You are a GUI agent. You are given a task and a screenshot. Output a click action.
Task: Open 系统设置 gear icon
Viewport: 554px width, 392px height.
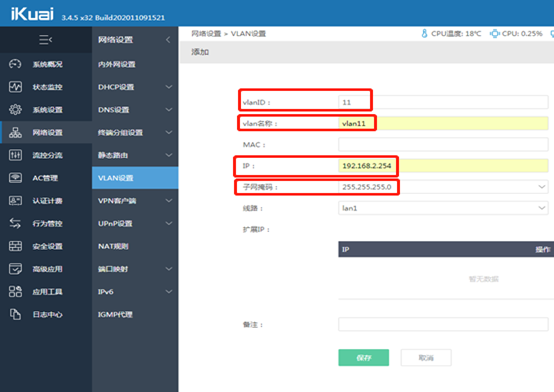pyautogui.click(x=15, y=110)
